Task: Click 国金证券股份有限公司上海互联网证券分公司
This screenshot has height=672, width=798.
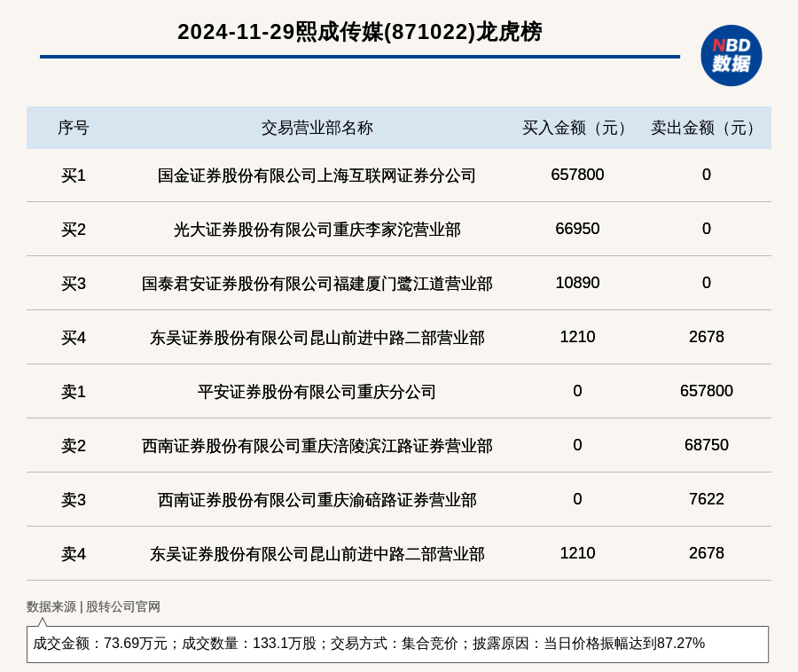Action: click(317, 176)
